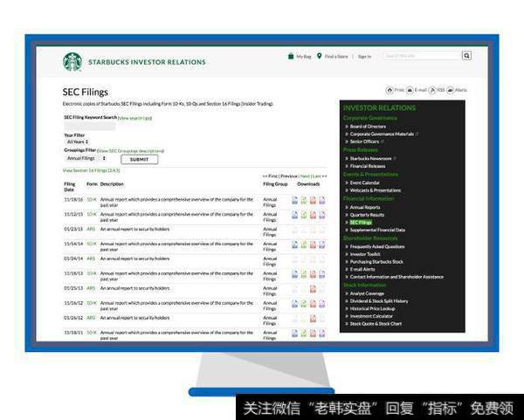Open the All Years year filter dropdown
The image size is (524, 420).
click(78, 141)
